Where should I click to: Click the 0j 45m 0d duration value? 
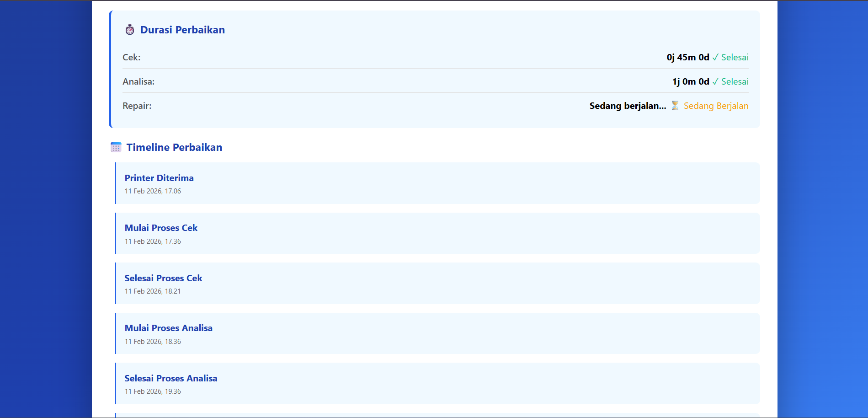(687, 58)
